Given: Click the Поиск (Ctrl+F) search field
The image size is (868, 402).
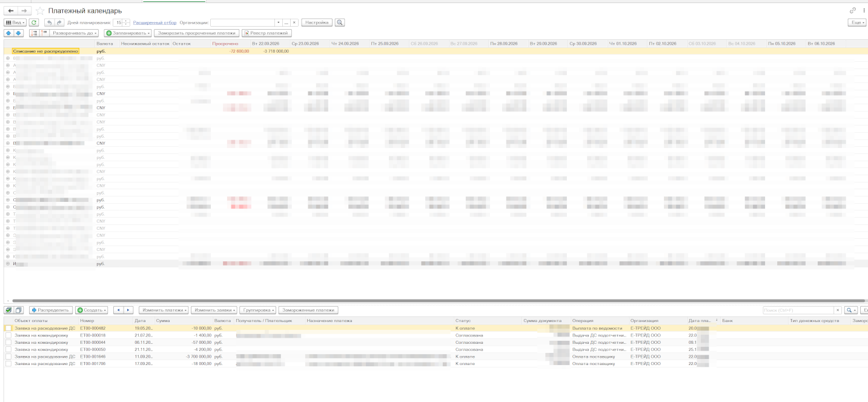Looking at the screenshot, I should 798,310.
